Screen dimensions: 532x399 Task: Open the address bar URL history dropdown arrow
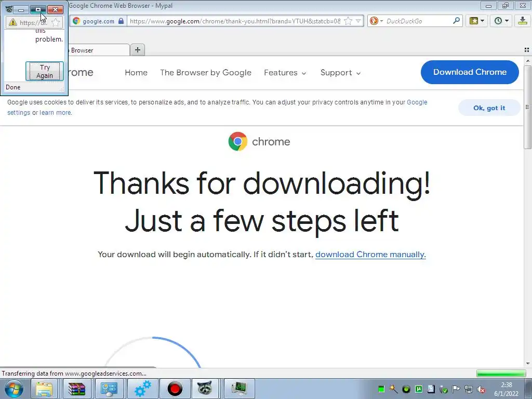pyautogui.click(x=358, y=21)
